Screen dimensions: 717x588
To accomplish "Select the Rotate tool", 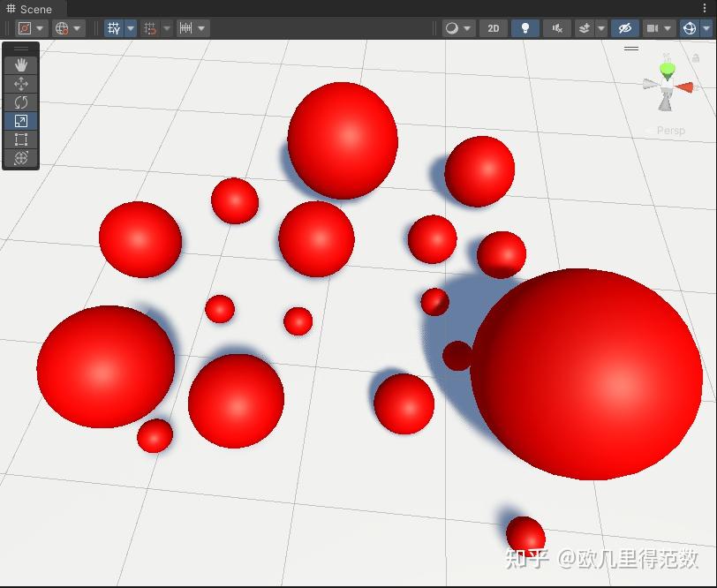I will pyautogui.click(x=20, y=102).
